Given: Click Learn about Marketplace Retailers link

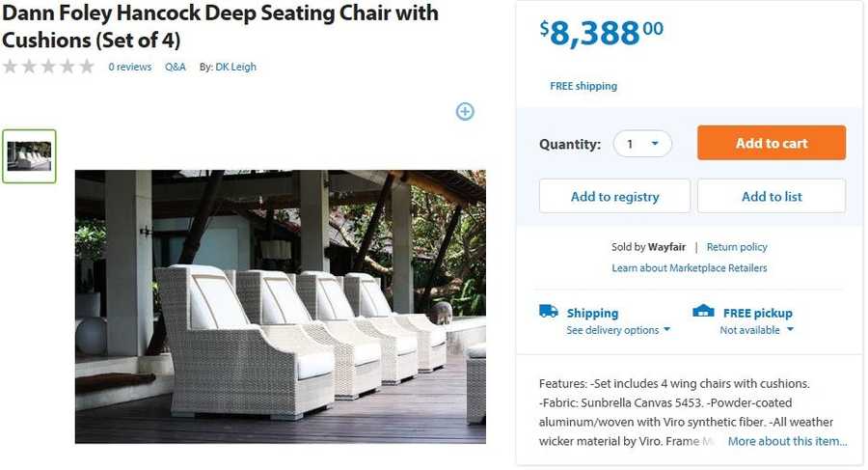Looking at the screenshot, I should point(690,267).
